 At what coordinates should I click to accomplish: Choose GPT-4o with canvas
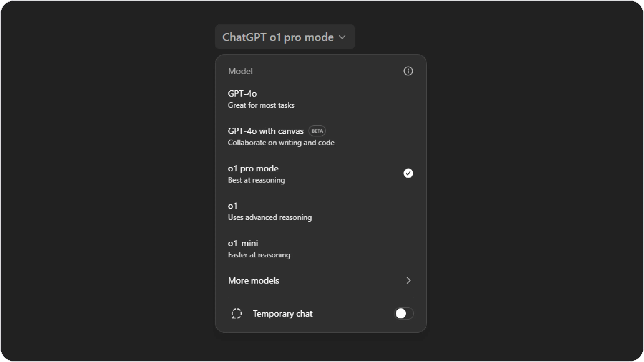point(321,137)
